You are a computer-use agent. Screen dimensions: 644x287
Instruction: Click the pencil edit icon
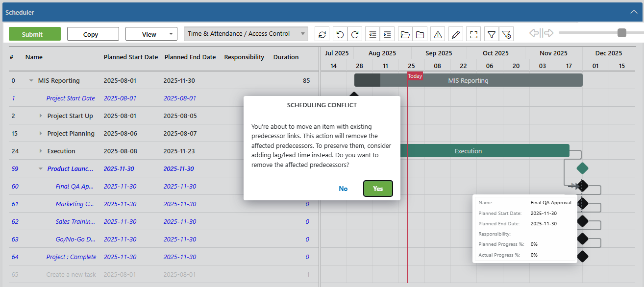pyautogui.click(x=456, y=34)
